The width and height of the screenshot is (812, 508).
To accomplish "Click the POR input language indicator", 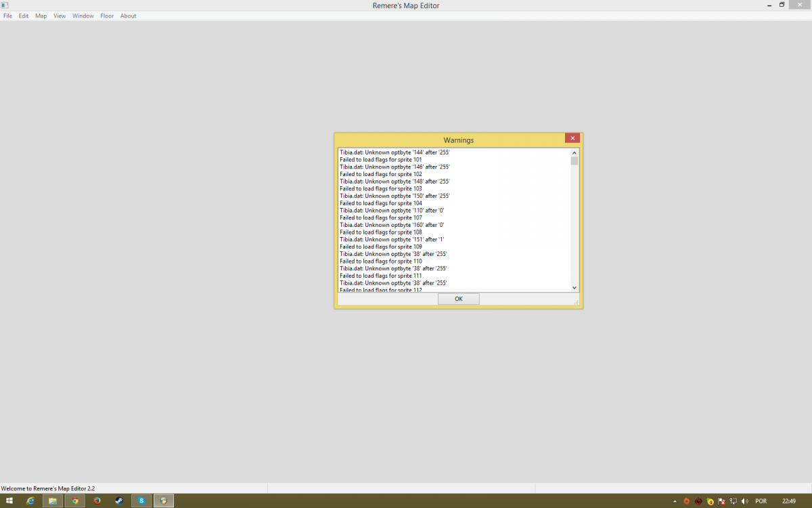I will [x=761, y=501].
